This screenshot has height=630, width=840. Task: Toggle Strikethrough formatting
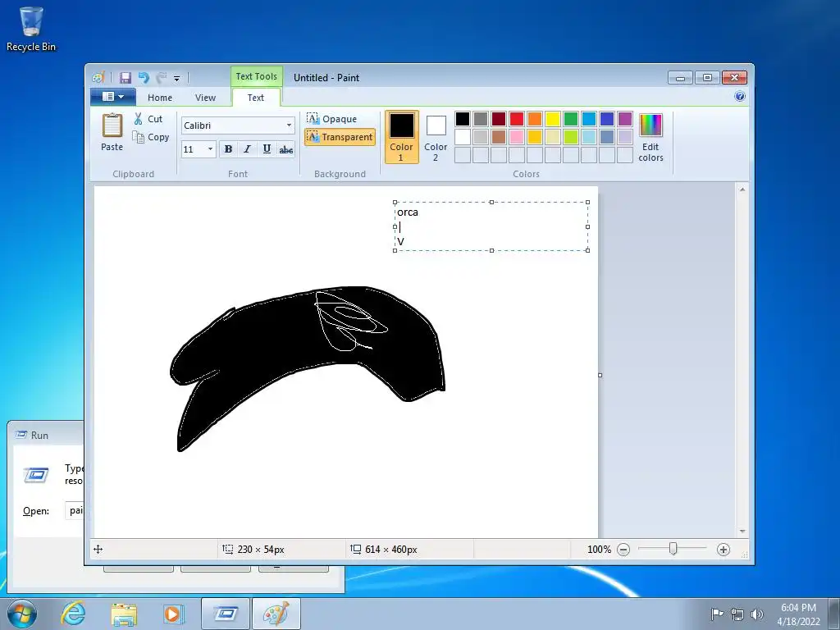point(286,149)
